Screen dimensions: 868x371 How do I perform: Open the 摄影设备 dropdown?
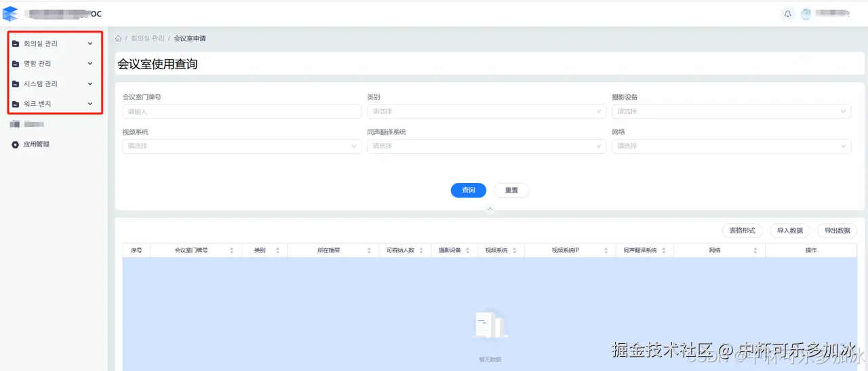tap(731, 111)
